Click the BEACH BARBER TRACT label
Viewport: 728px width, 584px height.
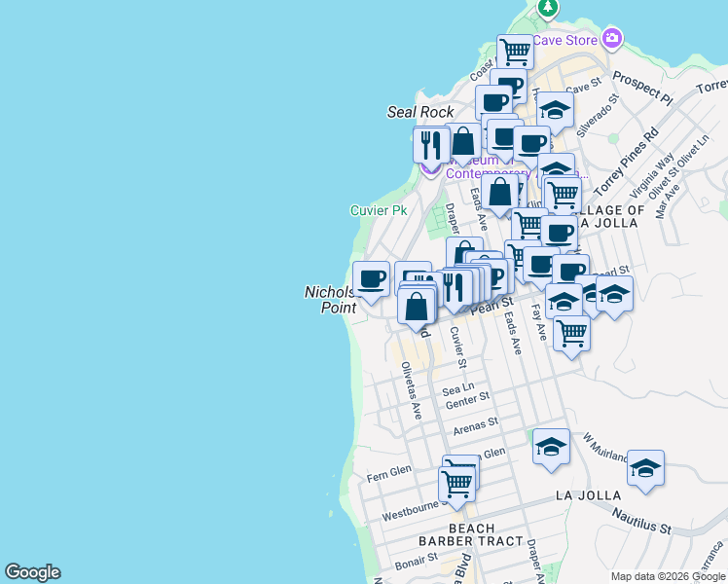tap(471, 534)
